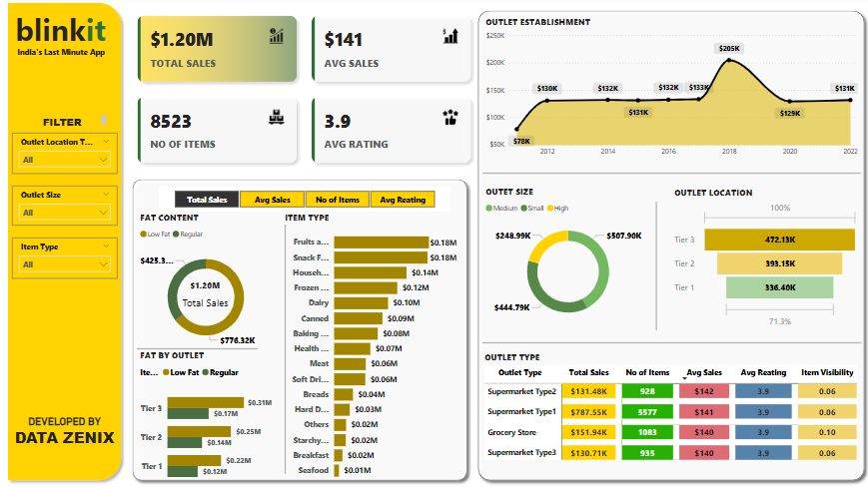Click Low Fat legend in Fat By Outlet
The width and height of the screenshot is (868, 487).
(x=181, y=372)
